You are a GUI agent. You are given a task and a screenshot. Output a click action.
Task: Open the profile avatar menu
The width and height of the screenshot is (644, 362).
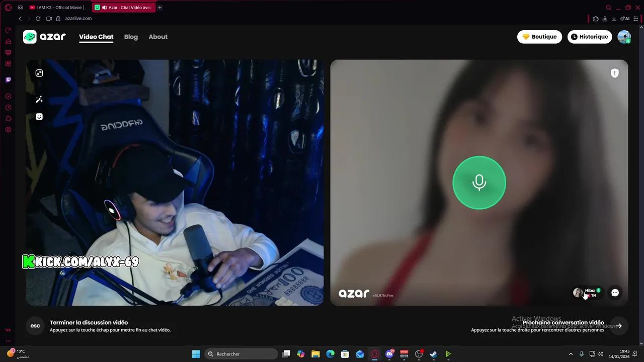tap(624, 37)
